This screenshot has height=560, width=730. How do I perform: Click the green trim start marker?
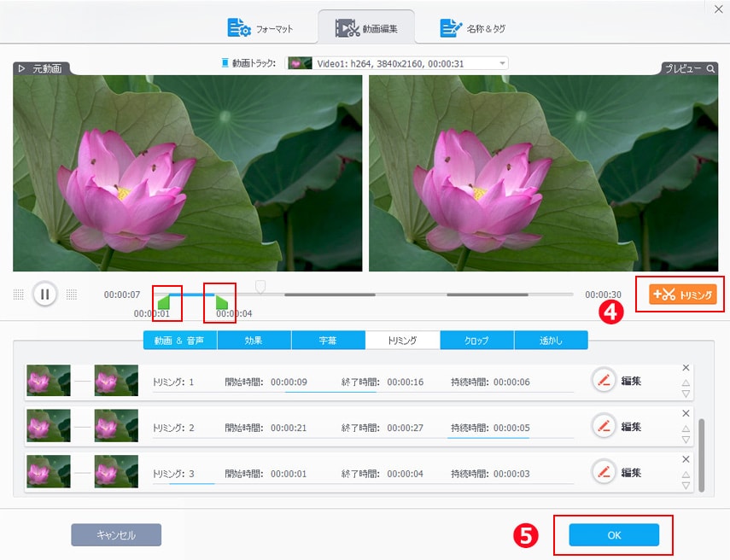[x=164, y=301]
